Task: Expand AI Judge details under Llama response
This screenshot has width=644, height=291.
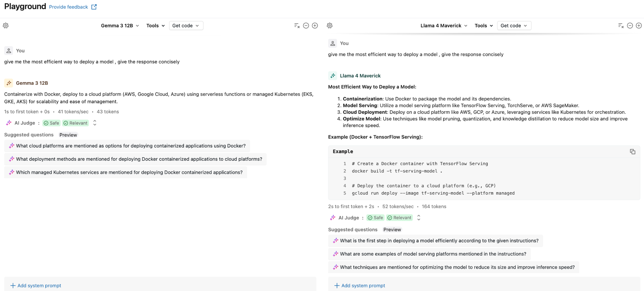Action: (x=419, y=218)
